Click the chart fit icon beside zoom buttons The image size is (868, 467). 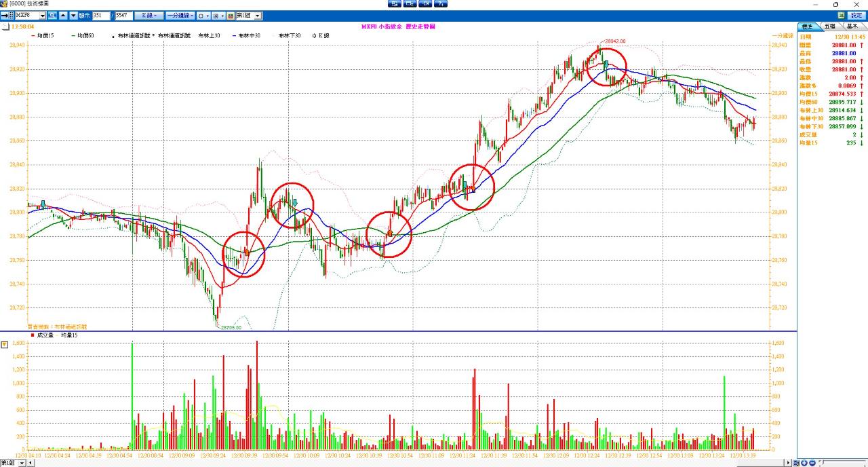click(796, 463)
